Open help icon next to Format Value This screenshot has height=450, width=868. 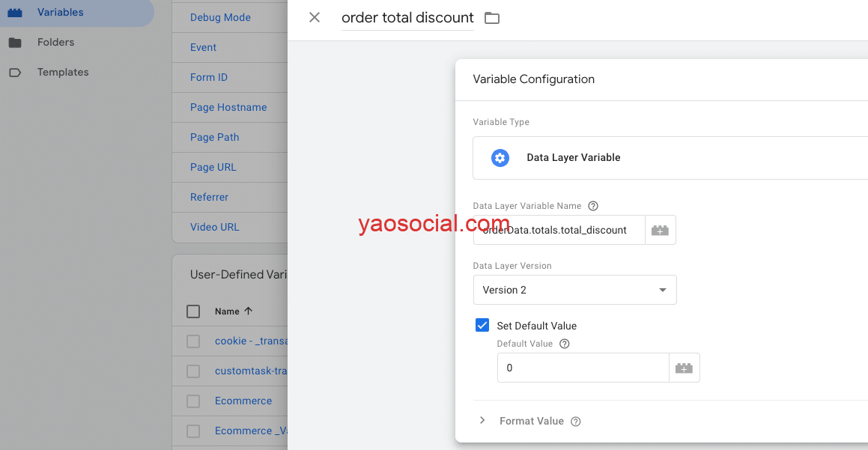click(x=576, y=422)
